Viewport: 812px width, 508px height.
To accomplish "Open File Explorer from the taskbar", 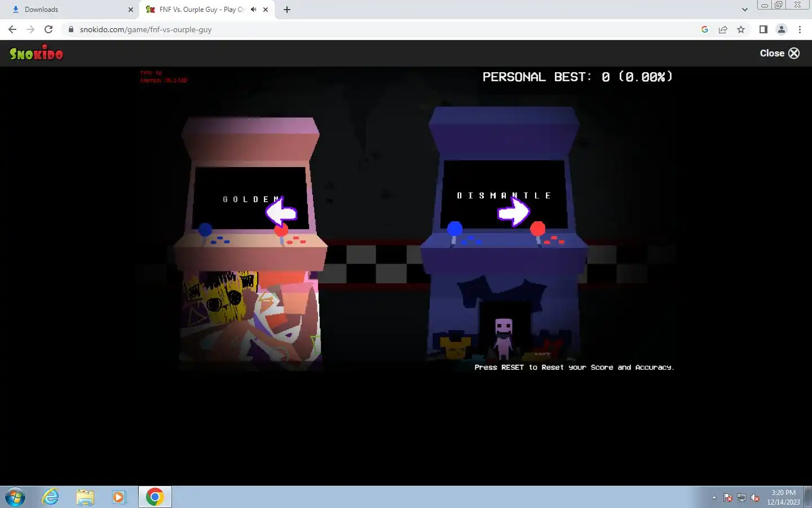I will (85, 497).
